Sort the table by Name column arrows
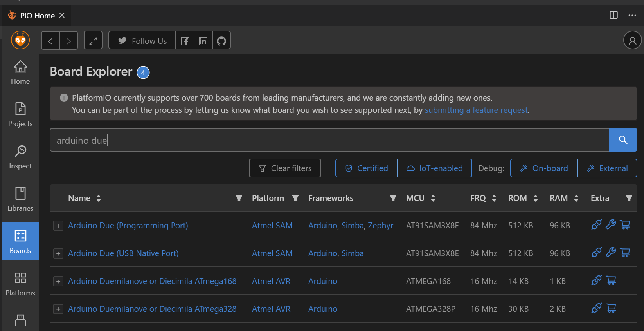The height and width of the screenshot is (331, 644). coord(99,198)
